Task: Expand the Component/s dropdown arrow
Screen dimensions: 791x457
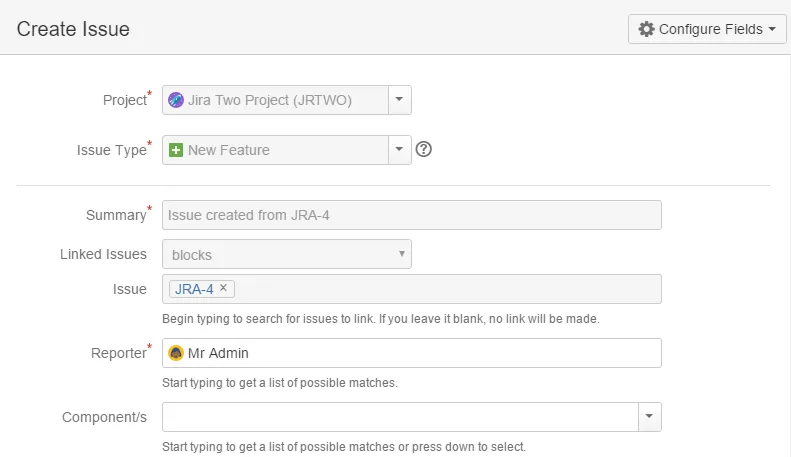Action: point(650,417)
